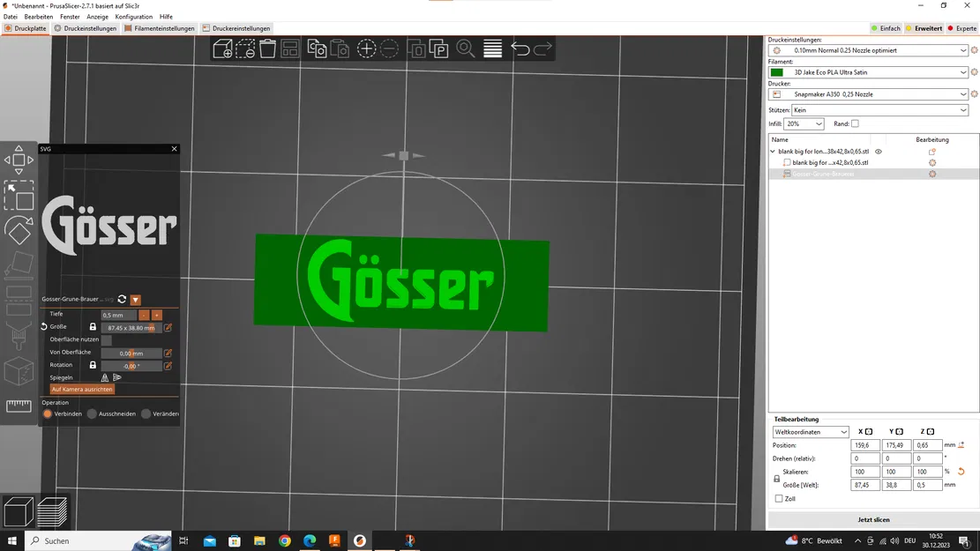Switch to layers preview view icon
The height and width of the screenshot is (551, 980).
coord(53,511)
